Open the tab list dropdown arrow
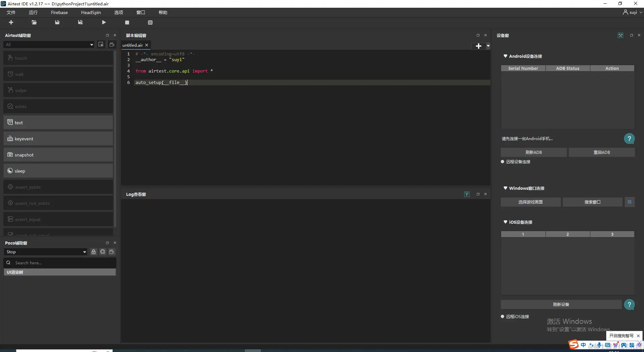Screen dimensions: 644x352 coord(488,46)
